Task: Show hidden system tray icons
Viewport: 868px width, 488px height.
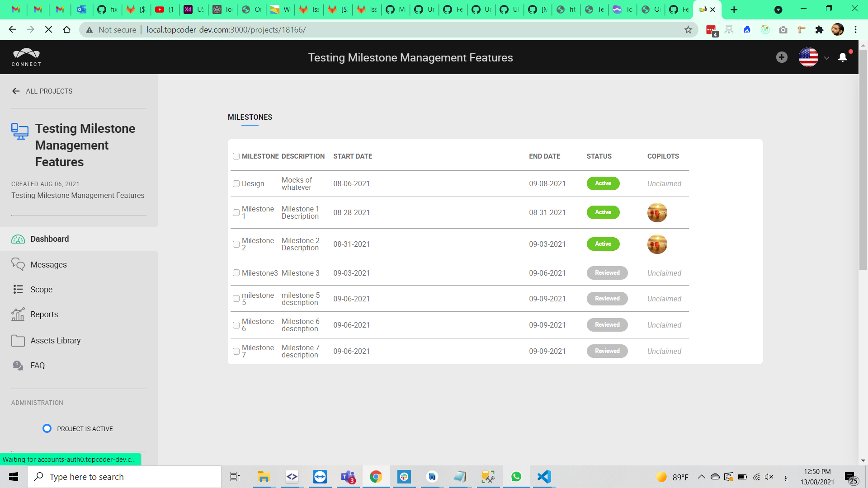Action: point(701,477)
